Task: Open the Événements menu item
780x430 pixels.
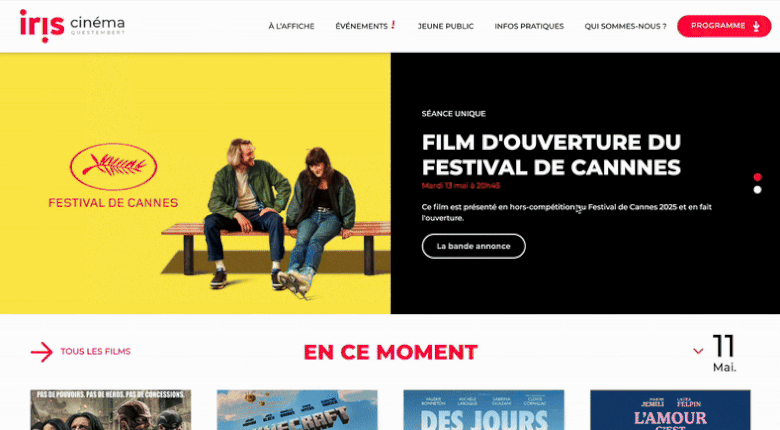Action: [x=361, y=26]
